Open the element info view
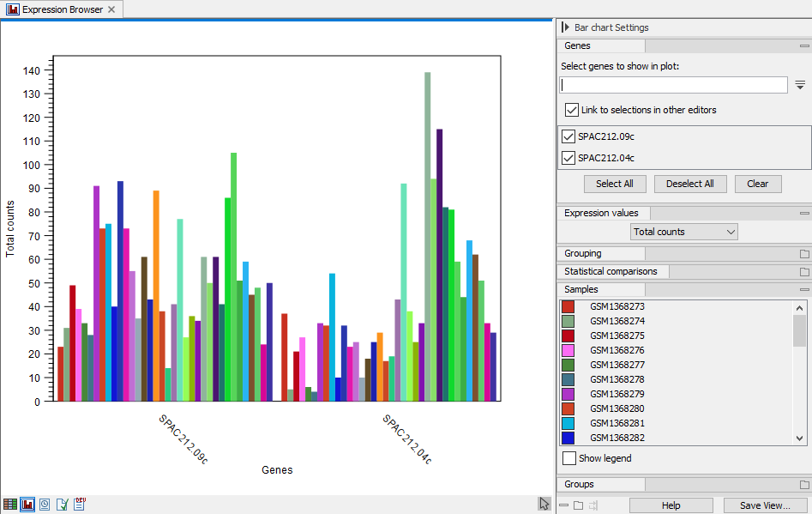Image resolution: width=812 pixels, height=514 pixels. point(62,505)
